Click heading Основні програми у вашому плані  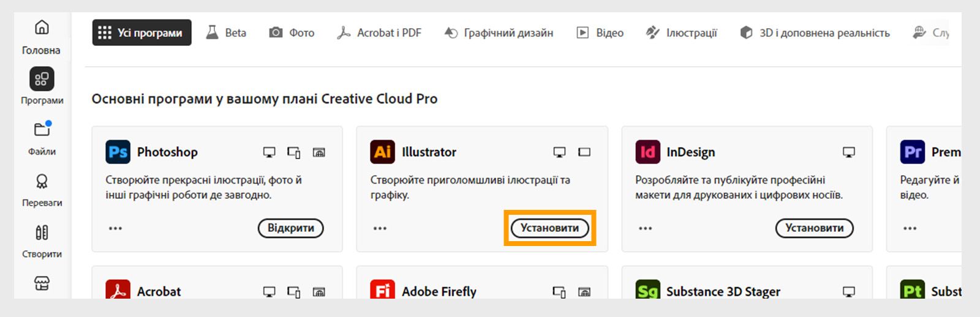coord(264,99)
